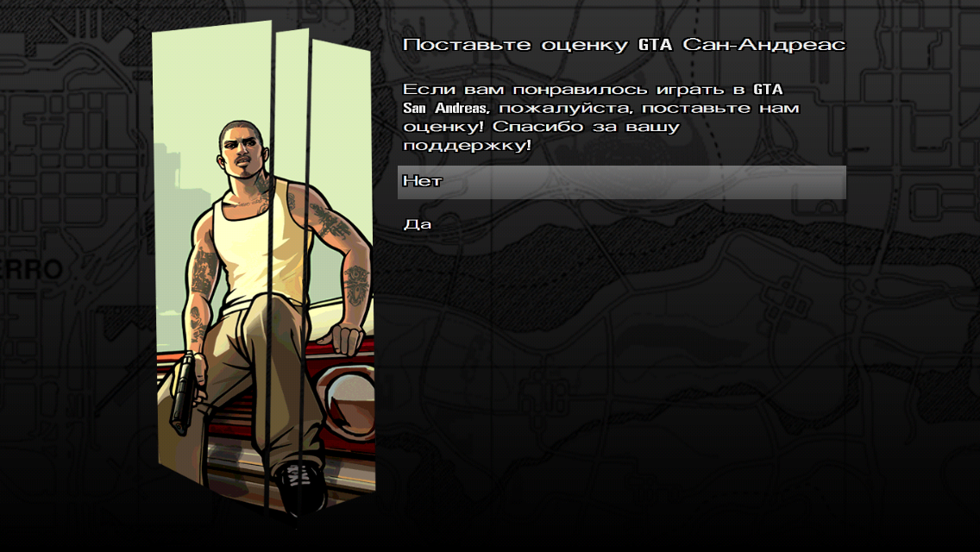980x552 pixels.
Task: Click the "ERRO" label on the background map
Action: pyautogui.click(x=31, y=270)
